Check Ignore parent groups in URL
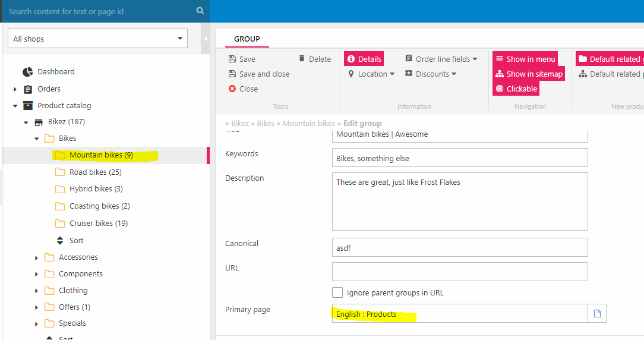Image resolution: width=644 pixels, height=340 pixels. (337, 292)
